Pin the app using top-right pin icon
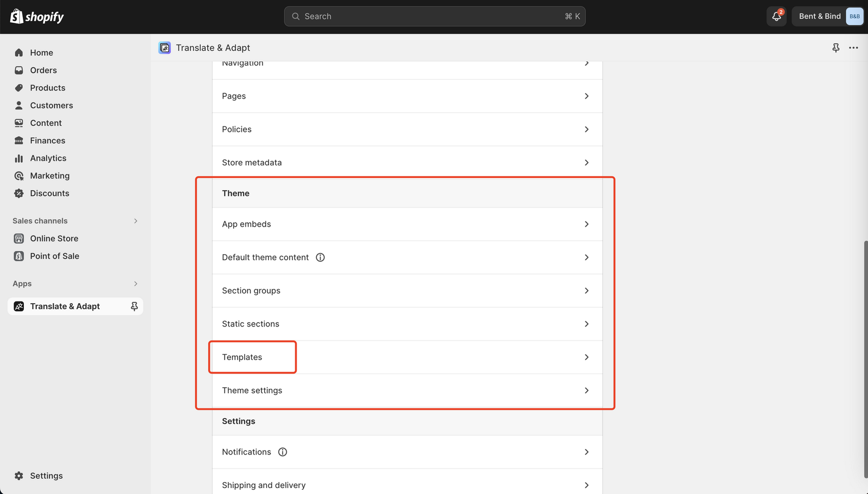The image size is (868, 494). pos(835,48)
